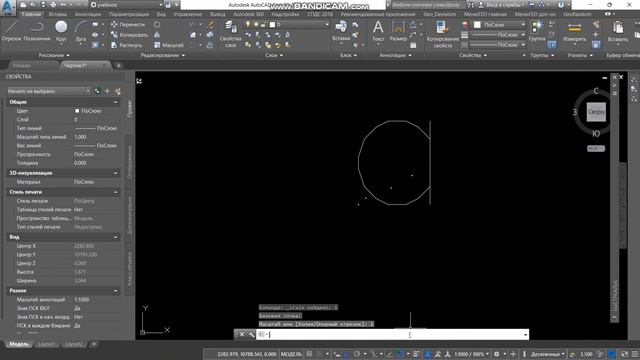Screen dimensions: 640x360
Task: Add a new drawing tab with plus button
Action: tap(118, 65)
